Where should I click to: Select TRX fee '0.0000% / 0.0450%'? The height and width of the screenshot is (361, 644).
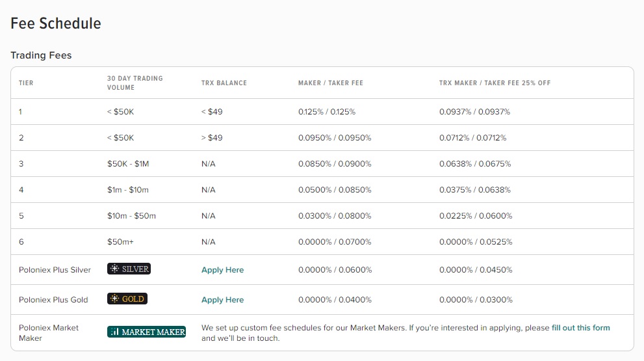click(476, 270)
